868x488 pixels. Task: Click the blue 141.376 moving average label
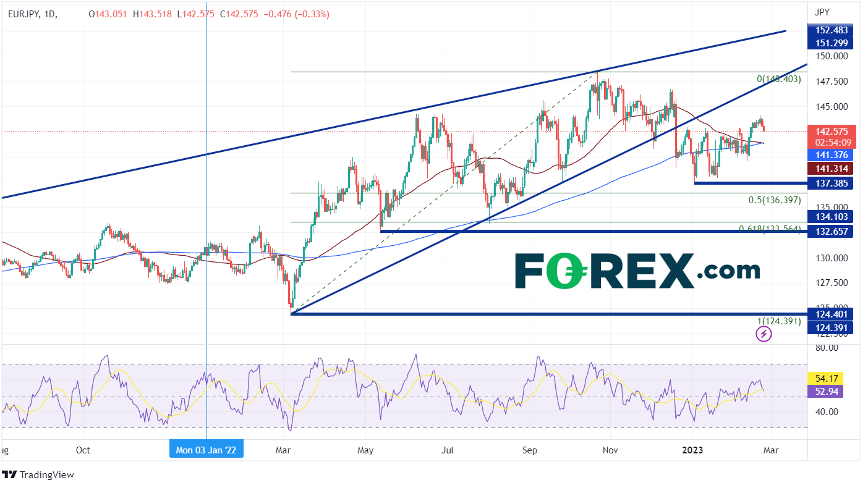pyautogui.click(x=831, y=156)
